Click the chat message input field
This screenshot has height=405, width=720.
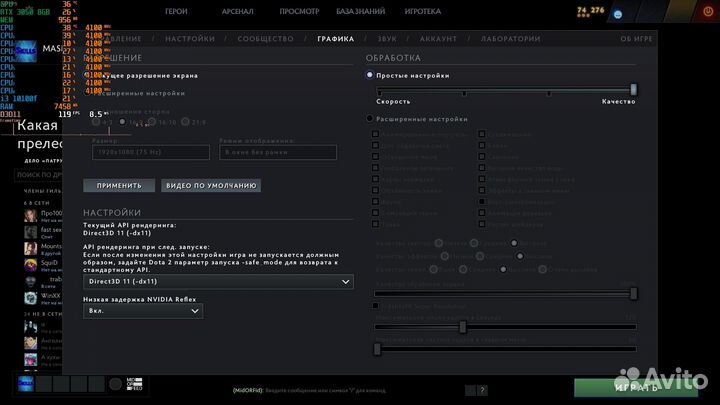(326, 390)
